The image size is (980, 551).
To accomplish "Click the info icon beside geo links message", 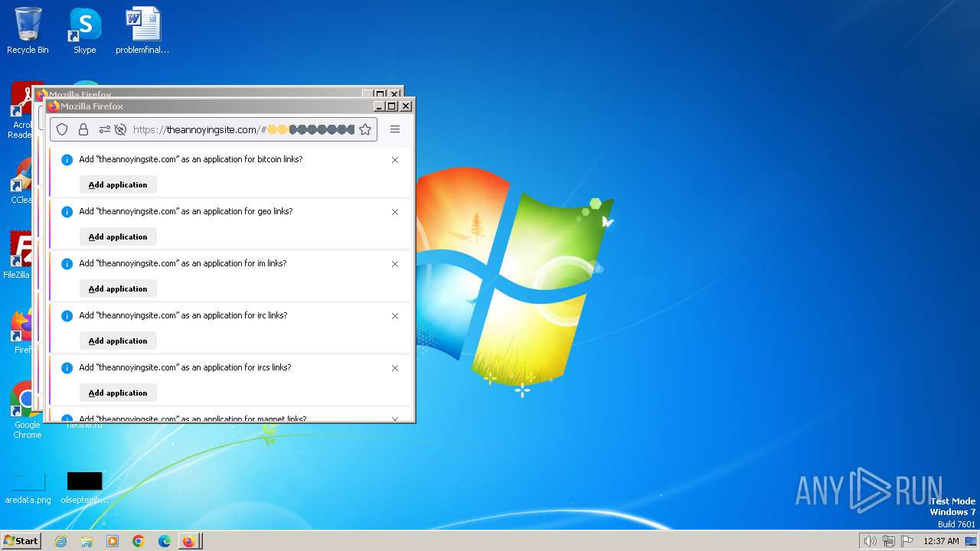I will click(67, 212).
